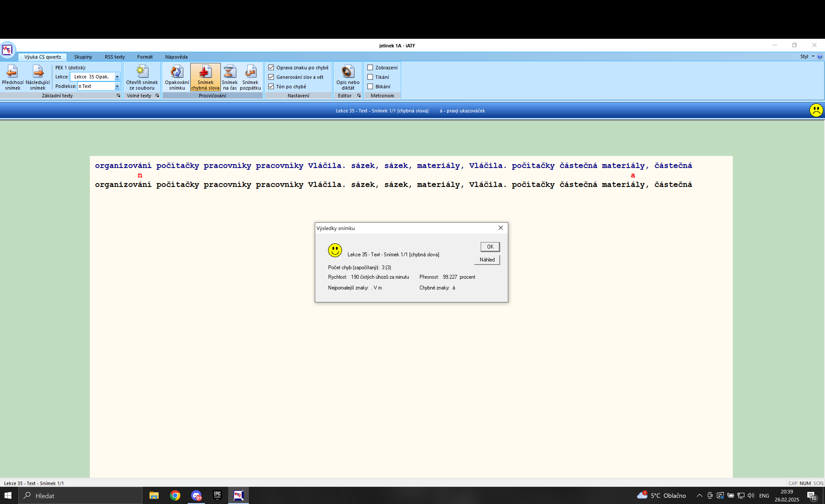Viewport: 825px width, 504px height.
Task: Click the Předchozí snímek arrow icon
Action: click(12, 72)
